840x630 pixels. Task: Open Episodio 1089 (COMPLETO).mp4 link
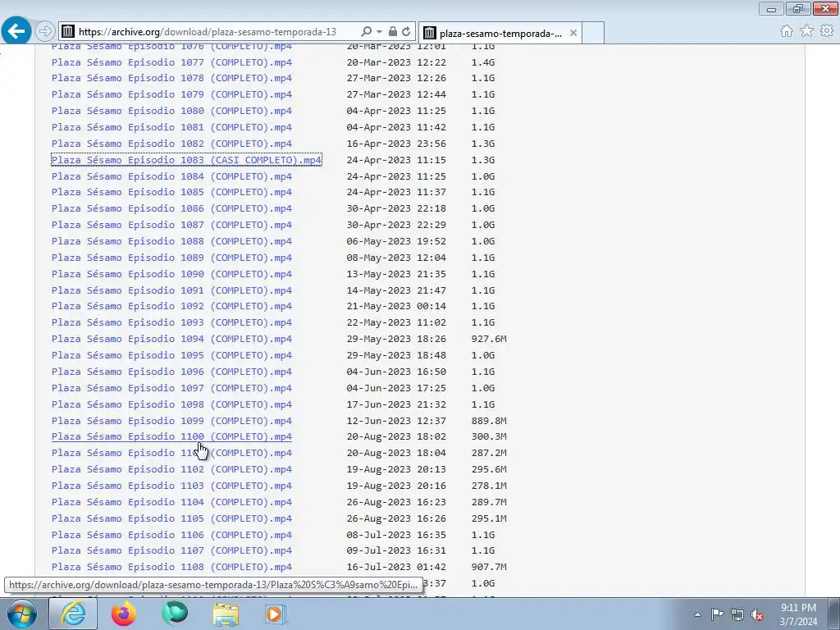171,258
